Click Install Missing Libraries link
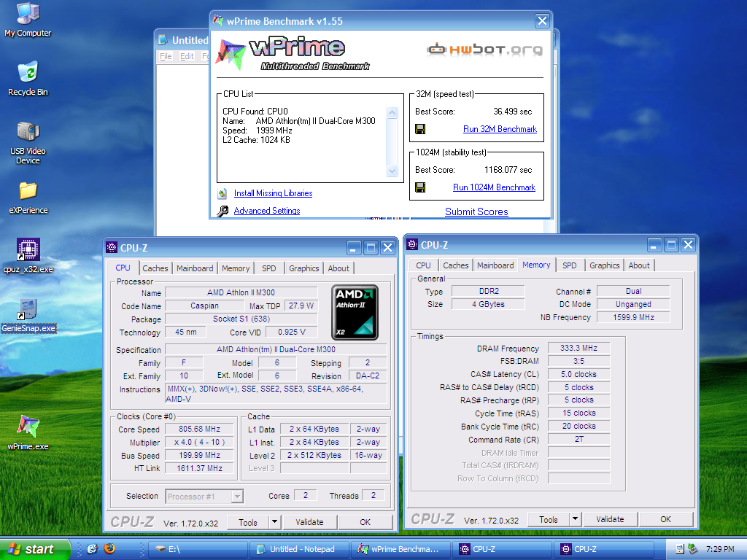This screenshot has height=560, width=747. pos(273,193)
